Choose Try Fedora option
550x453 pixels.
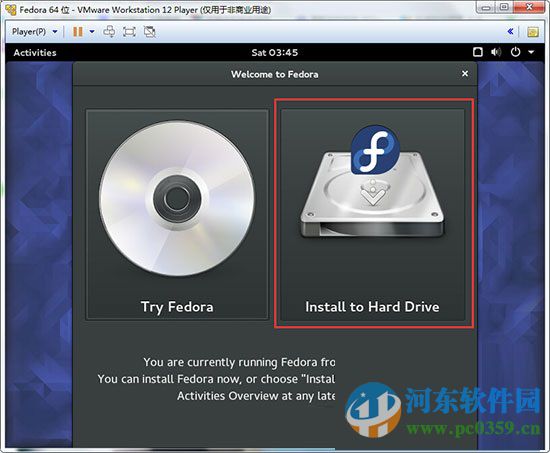click(177, 215)
